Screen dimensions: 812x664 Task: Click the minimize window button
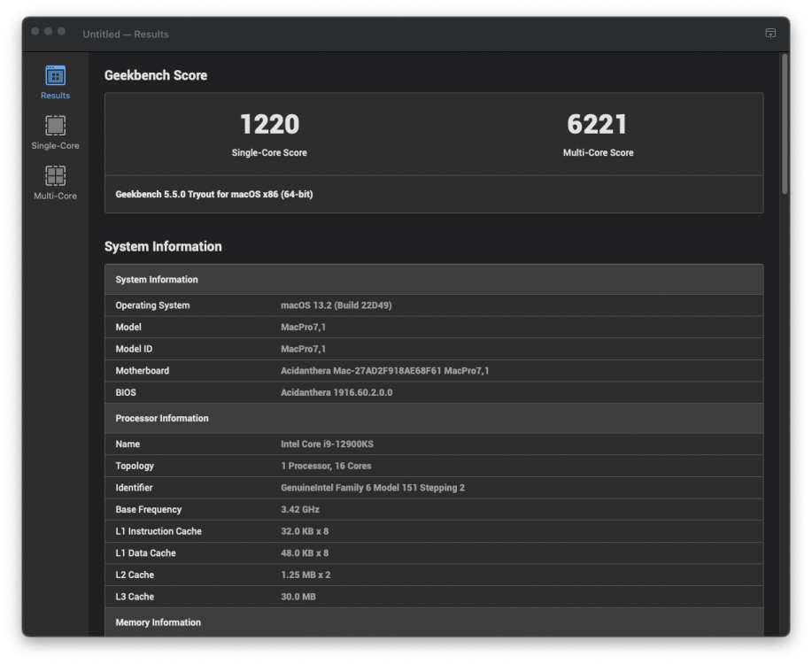pos(48,31)
